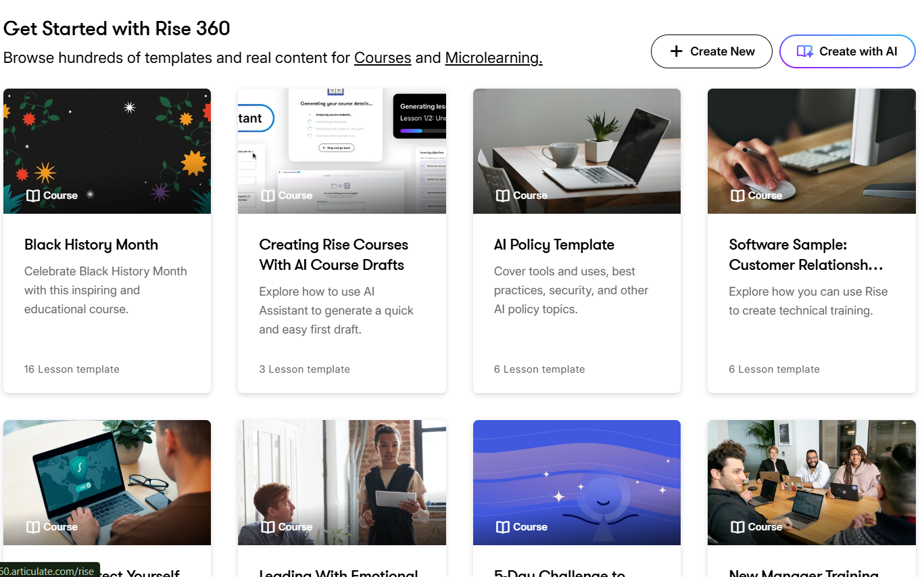924x577 pixels.
Task: Click the Course book icon on the VPN laptop card
Action: click(x=32, y=527)
